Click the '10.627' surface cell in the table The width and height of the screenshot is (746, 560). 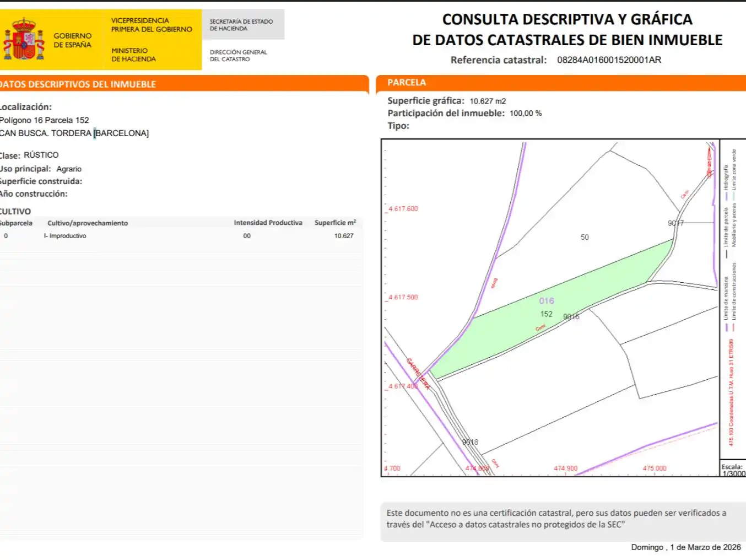pos(344,236)
